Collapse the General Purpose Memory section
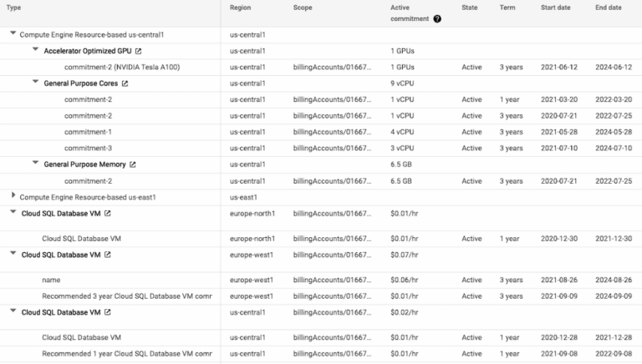This screenshot has width=642, height=364. point(36,164)
